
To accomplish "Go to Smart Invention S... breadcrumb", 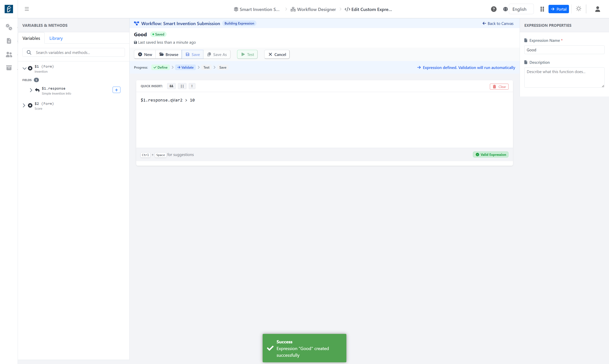I will pos(257,9).
